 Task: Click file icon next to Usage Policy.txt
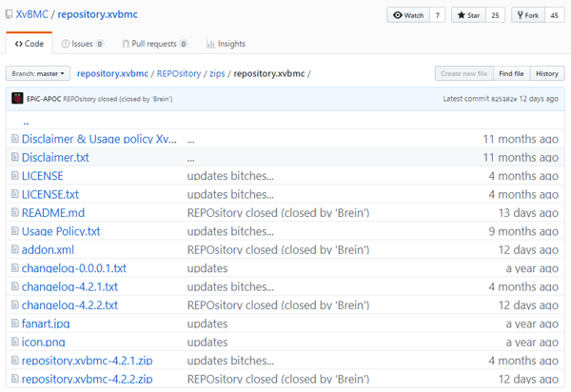pos(15,231)
